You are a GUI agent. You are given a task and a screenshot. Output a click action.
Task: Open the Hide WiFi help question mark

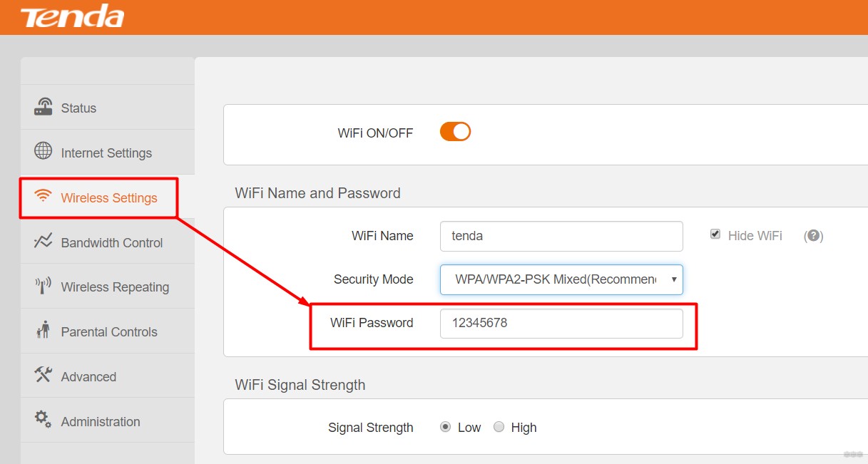tap(814, 236)
